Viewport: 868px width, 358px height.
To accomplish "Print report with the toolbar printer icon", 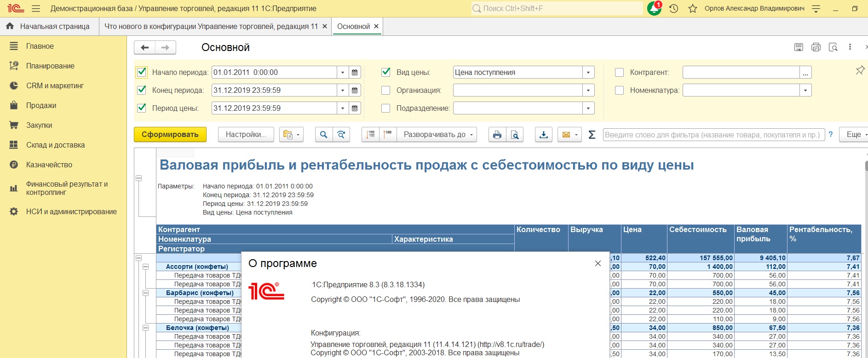I will point(497,135).
